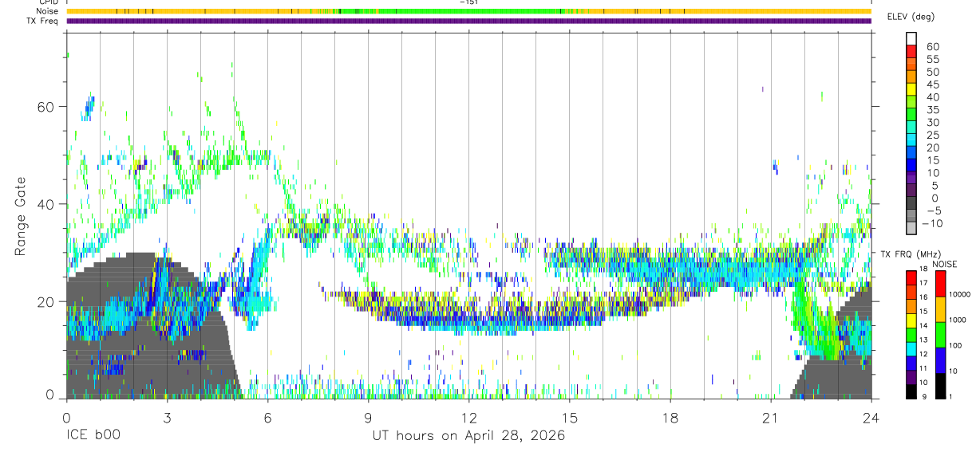The width and height of the screenshot is (980, 452).
Task: Click the 15 hour tick on the UT axis
Action: tap(570, 418)
